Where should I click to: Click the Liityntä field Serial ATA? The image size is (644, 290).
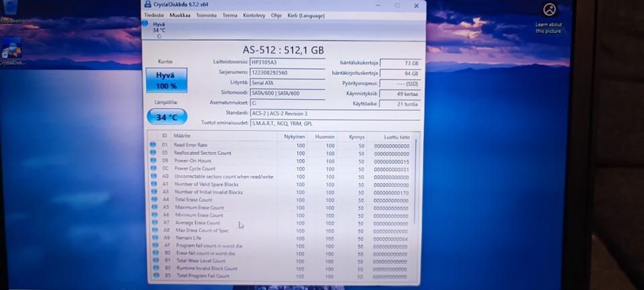click(x=287, y=83)
